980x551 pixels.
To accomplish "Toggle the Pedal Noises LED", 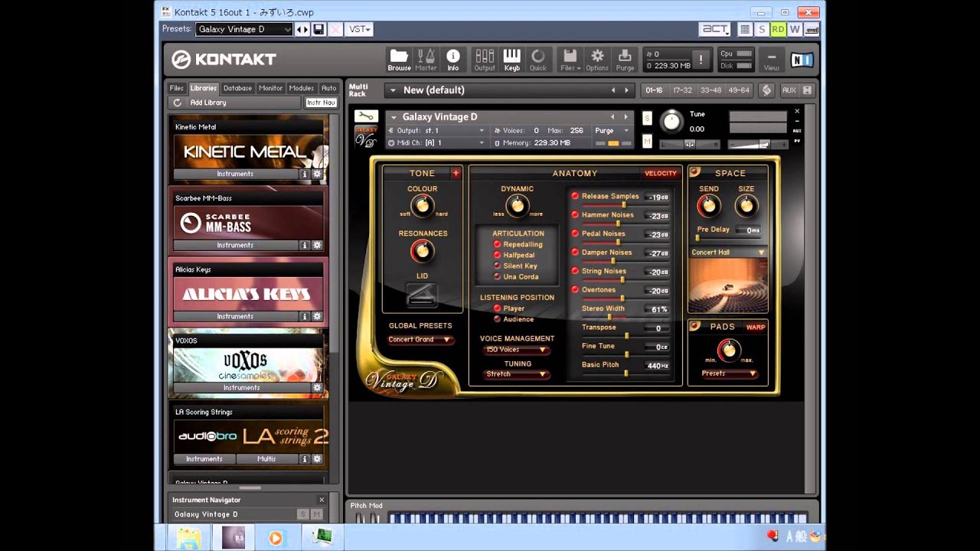I will coord(575,233).
